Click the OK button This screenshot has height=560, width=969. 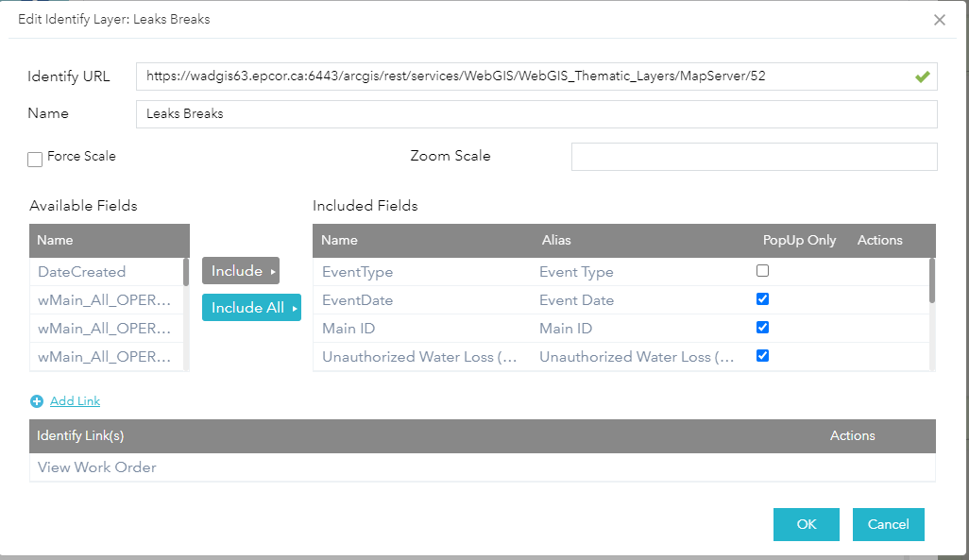(x=806, y=524)
